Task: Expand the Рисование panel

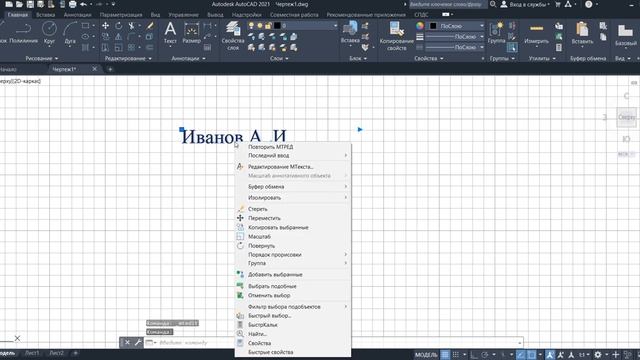Action: tap(42, 58)
